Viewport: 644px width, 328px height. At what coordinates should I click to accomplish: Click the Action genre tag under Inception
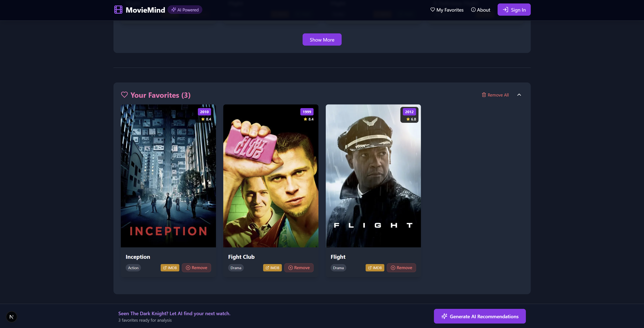pos(133,268)
